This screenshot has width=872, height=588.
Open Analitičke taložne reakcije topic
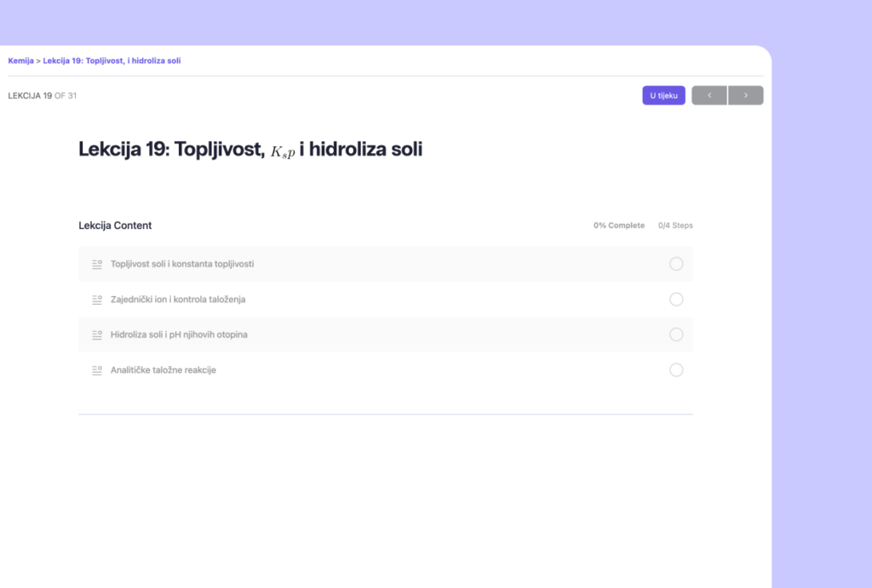pyautogui.click(x=163, y=370)
